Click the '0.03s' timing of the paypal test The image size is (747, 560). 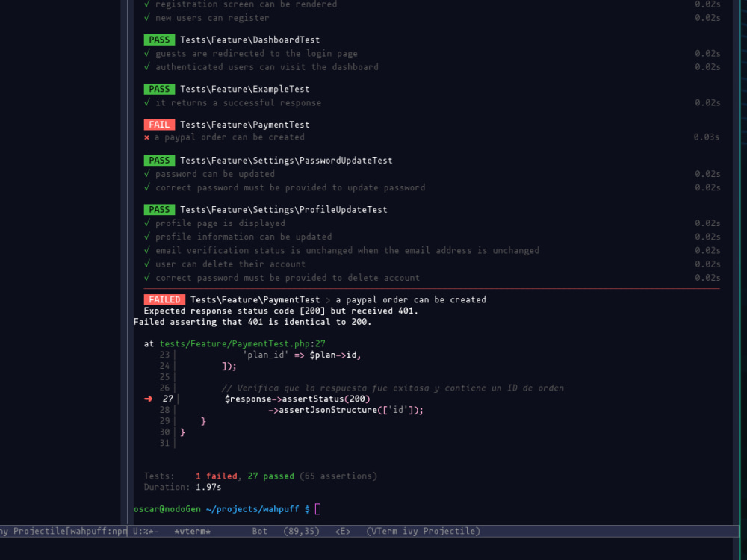pyautogui.click(x=707, y=137)
